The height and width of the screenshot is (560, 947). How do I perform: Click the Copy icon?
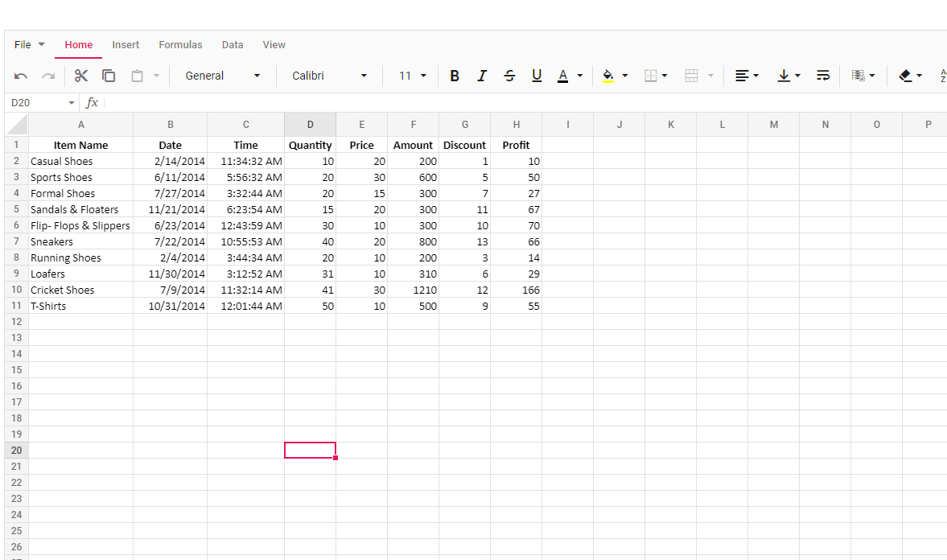click(x=109, y=76)
